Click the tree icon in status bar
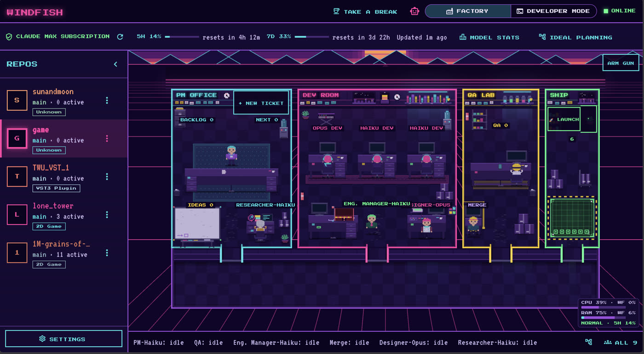 click(588, 342)
